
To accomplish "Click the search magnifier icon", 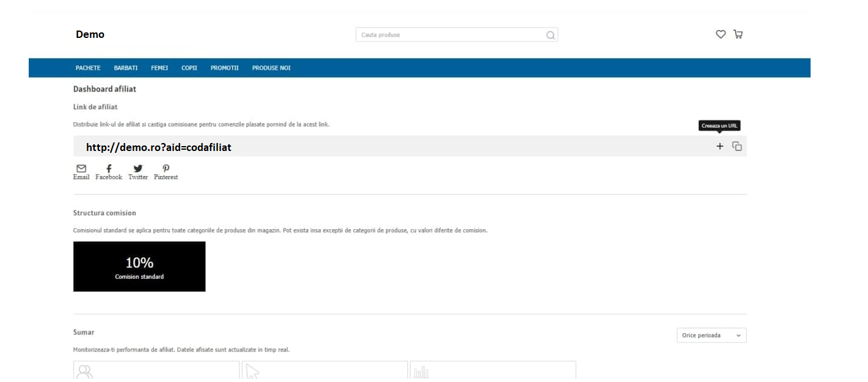I will tap(550, 35).
